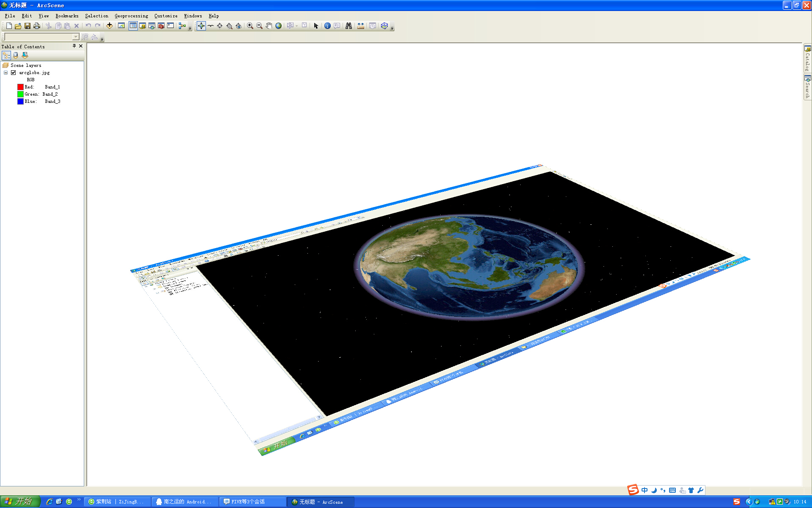Open the 3D layer dropdown combo box

click(x=76, y=37)
